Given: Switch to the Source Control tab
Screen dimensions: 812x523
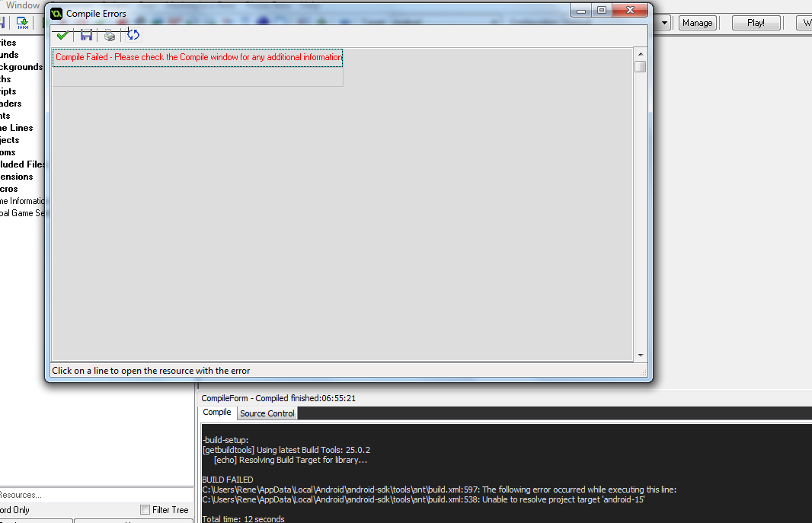Looking at the screenshot, I should point(267,413).
